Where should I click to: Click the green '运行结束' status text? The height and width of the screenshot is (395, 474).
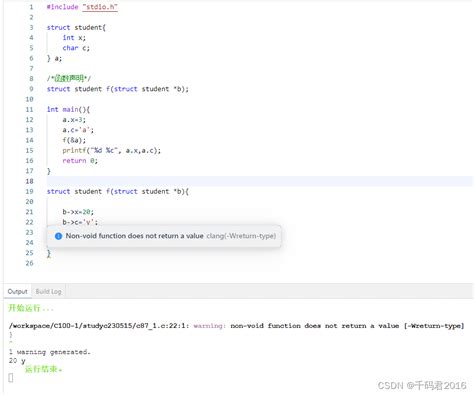coord(43,369)
